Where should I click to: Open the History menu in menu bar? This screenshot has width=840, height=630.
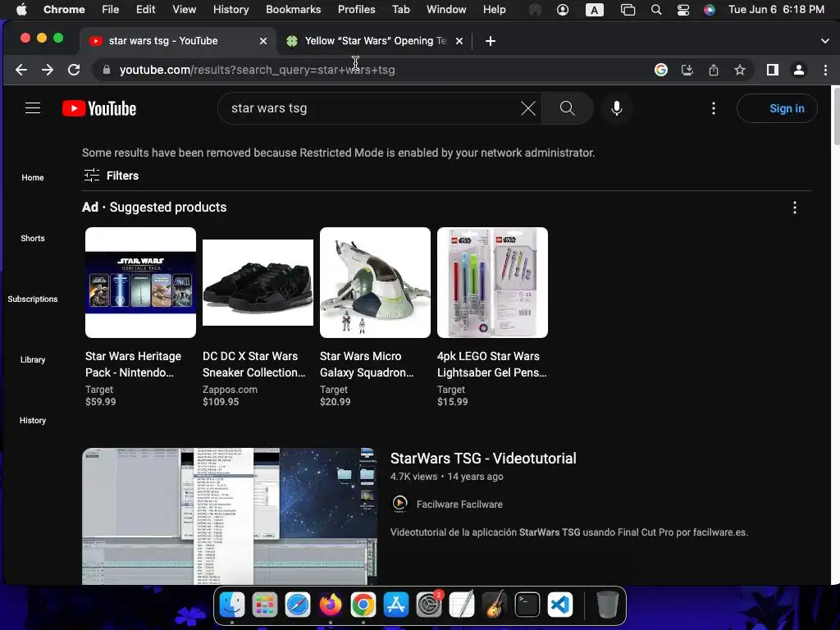pyautogui.click(x=231, y=10)
